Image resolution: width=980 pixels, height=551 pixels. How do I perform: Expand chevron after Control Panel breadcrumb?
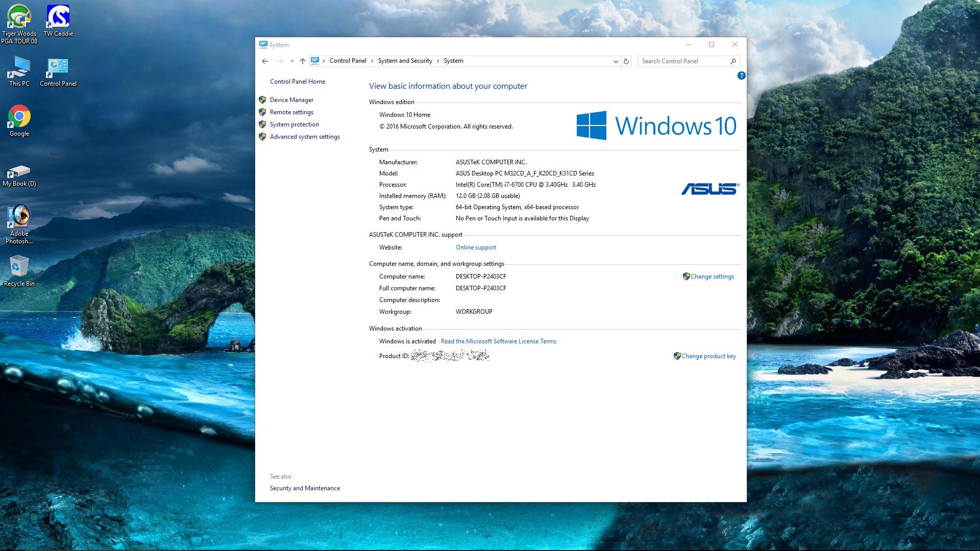pos(372,61)
